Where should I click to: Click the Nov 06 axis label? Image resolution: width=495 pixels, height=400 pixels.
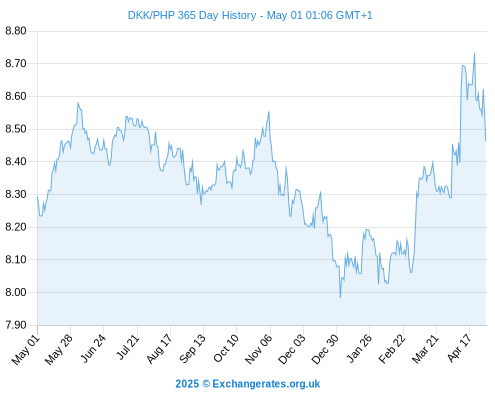(259, 349)
